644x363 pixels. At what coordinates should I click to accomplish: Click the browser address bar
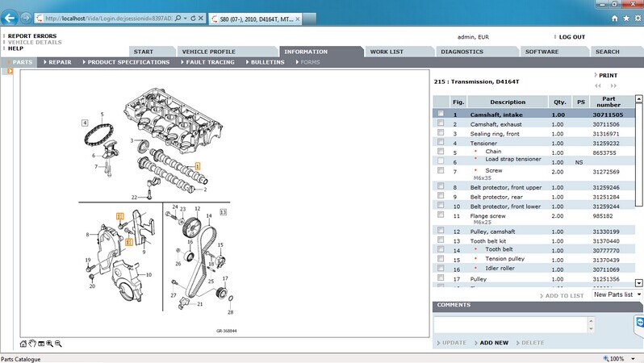pos(108,18)
